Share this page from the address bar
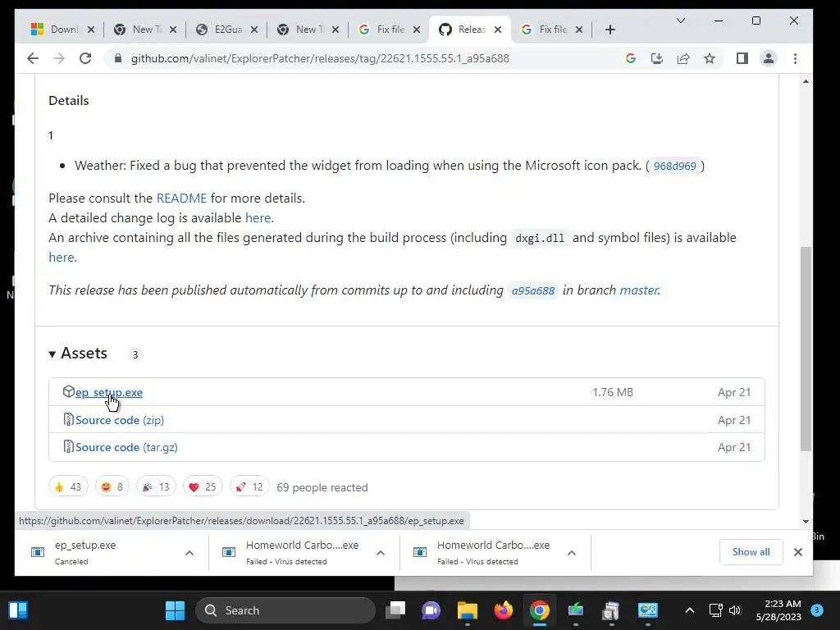The width and height of the screenshot is (840, 630). pyautogui.click(x=683, y=58)
